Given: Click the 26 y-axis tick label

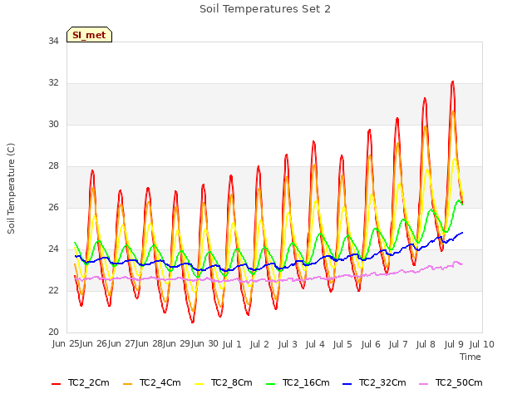Looking at the screenshot, I should pos(53,207).
